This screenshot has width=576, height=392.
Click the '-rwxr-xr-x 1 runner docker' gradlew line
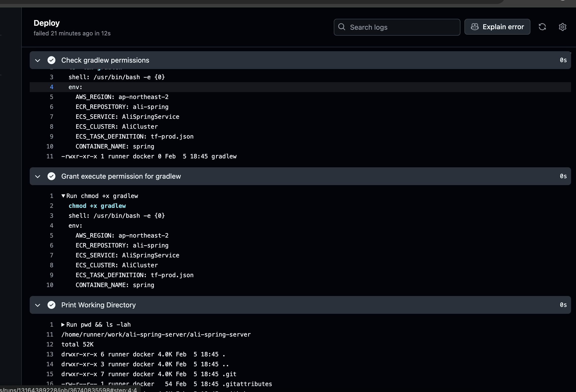(x=149, y=156)
